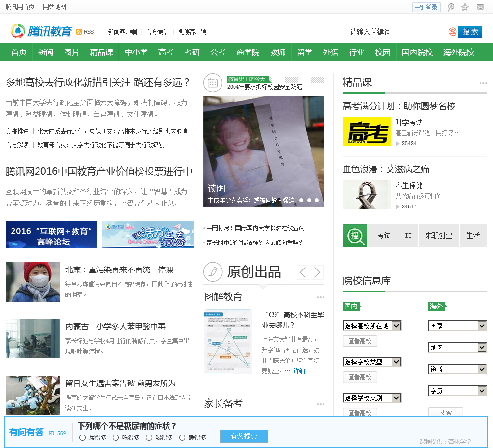Go to previous 原创出品 item with left arrow
Viewport: 493px width, 448px height.
pos(303,272)
